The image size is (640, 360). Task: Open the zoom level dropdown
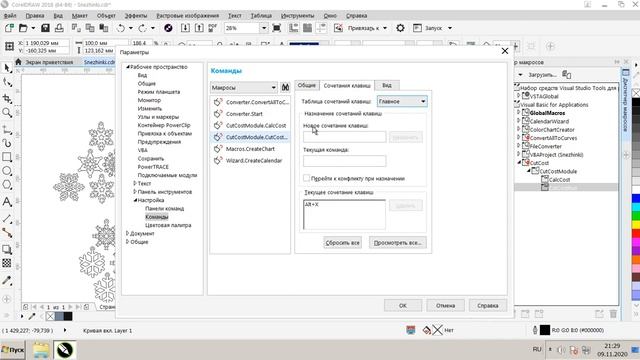[264, 28]
